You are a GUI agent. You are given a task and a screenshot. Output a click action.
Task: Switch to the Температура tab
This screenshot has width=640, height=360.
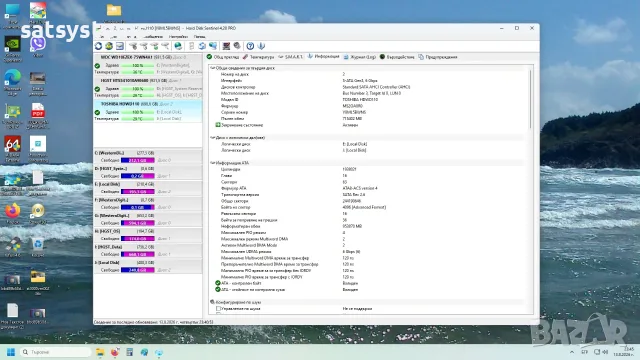[258, 57]
